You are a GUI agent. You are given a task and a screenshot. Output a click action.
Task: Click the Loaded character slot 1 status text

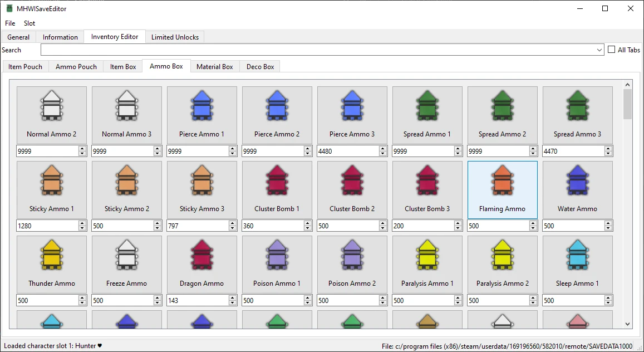pyautogui.click(x=53, y=346)
